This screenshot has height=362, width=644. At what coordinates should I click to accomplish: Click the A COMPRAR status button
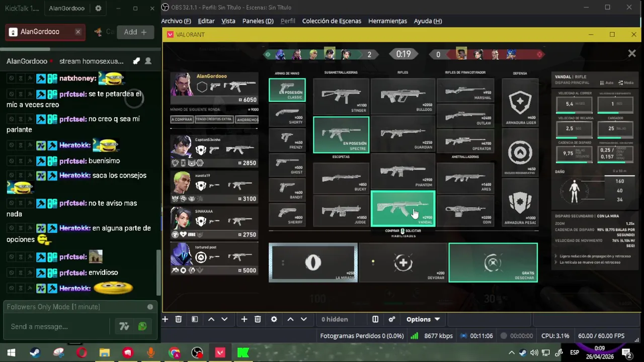pyautogui.click(x=182, y=119)
